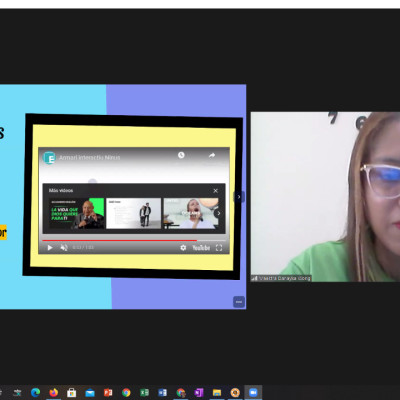This screenshot has width=400, height=400.
Task: Close the Más videos panel
Action: tap(215, 191)
